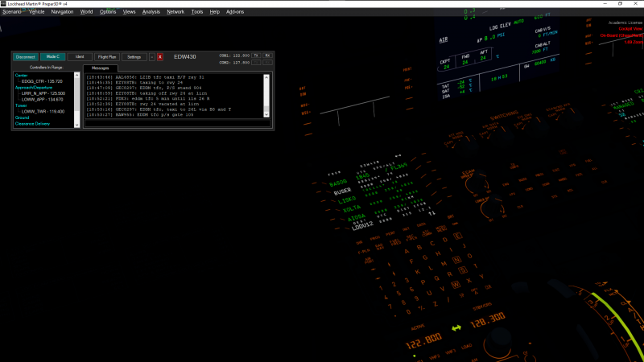
Task: Toggle the COM2 RX button
Action: pos(267,63)
